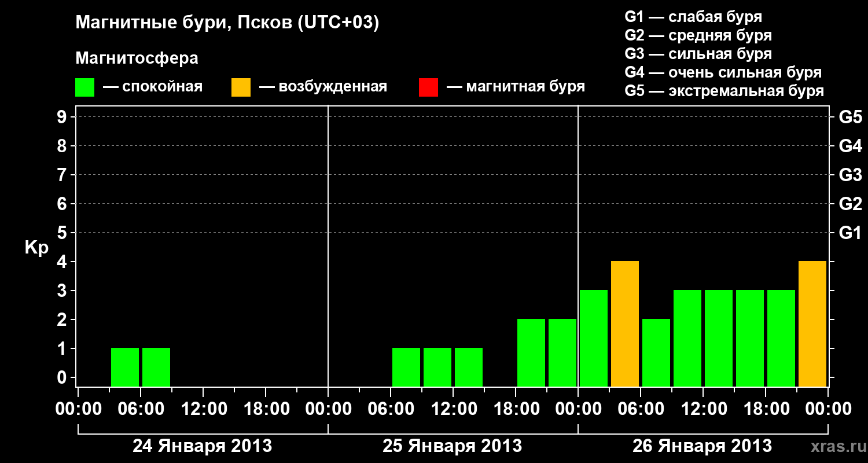The height and width of the screenshot is (463, 868).
Task: Click the 18:00–21:00 green bar on 26 Января
Action: [781, 339]
